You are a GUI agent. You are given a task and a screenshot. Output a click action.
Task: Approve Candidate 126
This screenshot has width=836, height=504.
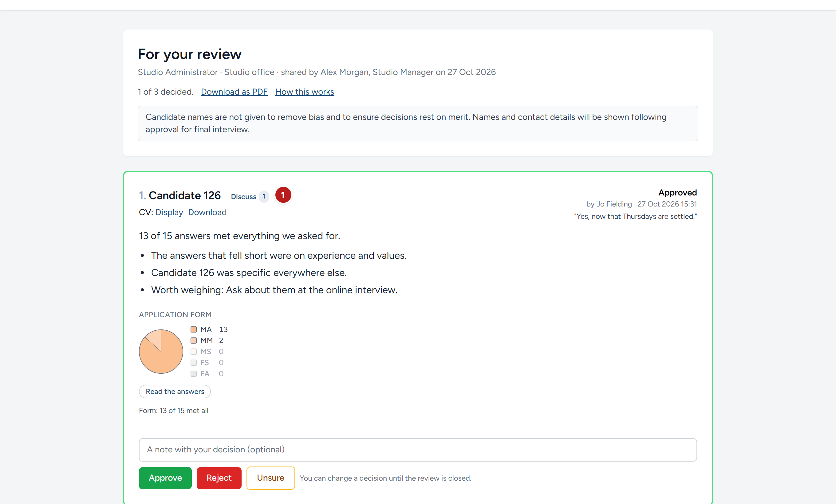[165, 478]
